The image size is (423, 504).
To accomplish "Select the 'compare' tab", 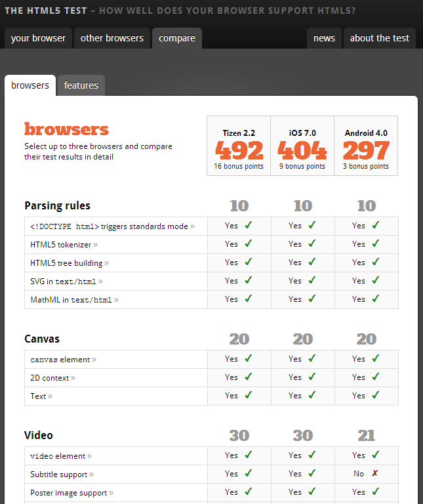I will pyautogui.click(x=177, y=38).
